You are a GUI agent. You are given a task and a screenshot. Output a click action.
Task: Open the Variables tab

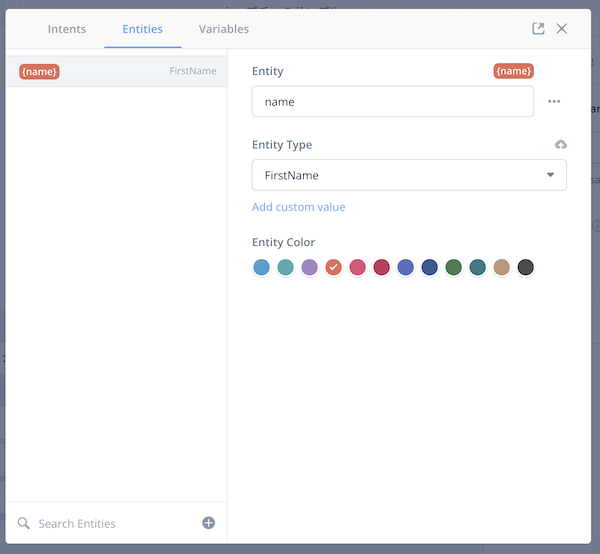click(x=224, y=29)
